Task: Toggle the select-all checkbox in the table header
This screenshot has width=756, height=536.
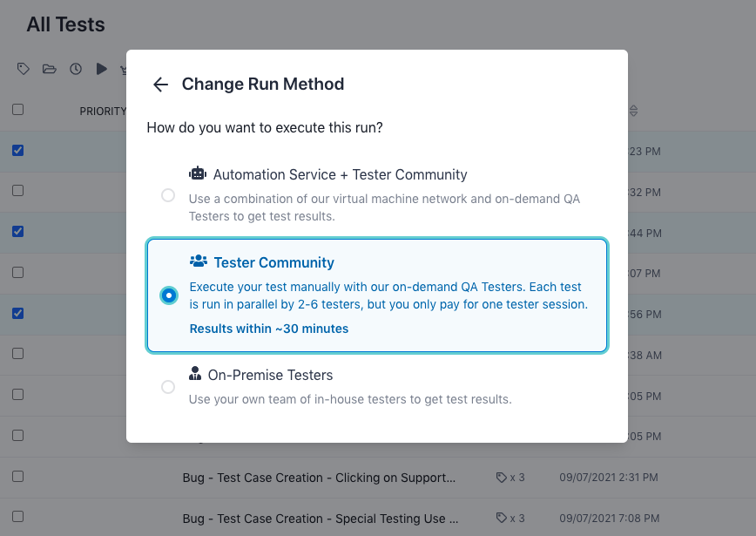Action: point(18,110)
